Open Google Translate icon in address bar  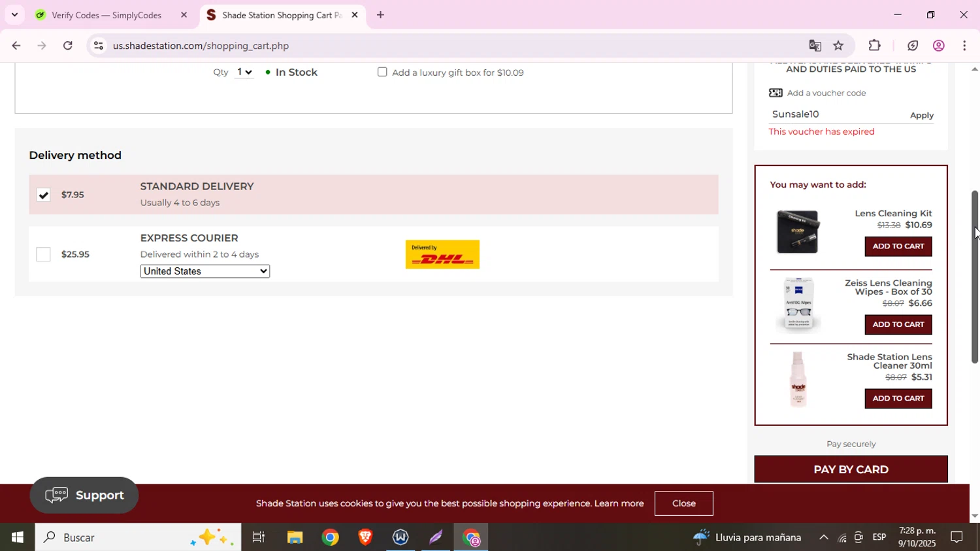[815, 46]
